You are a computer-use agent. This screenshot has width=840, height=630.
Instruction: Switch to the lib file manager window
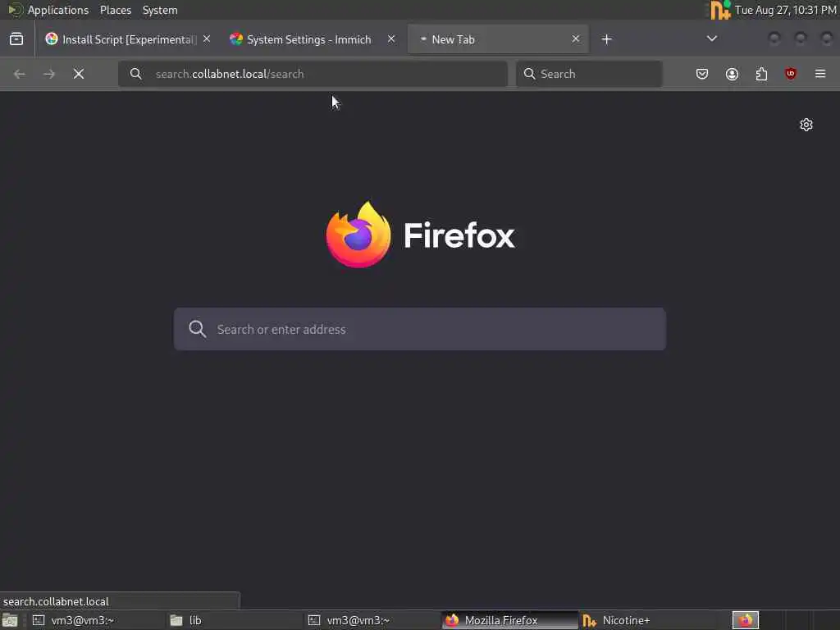pos(234,620)
